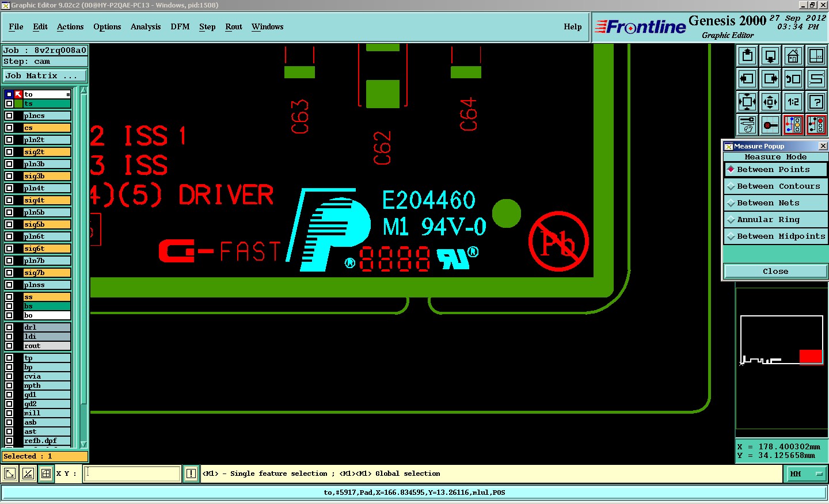This screenshot has height=504, width=829.
Task: Select the Between Midpoints measure mode
Action: pyautogui.click(x=775, y=236)
